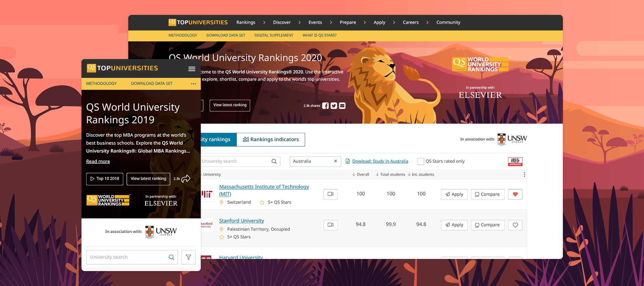Open the Community menu
644x286 pixels.
pyautogui.click(x=448, y=22)
